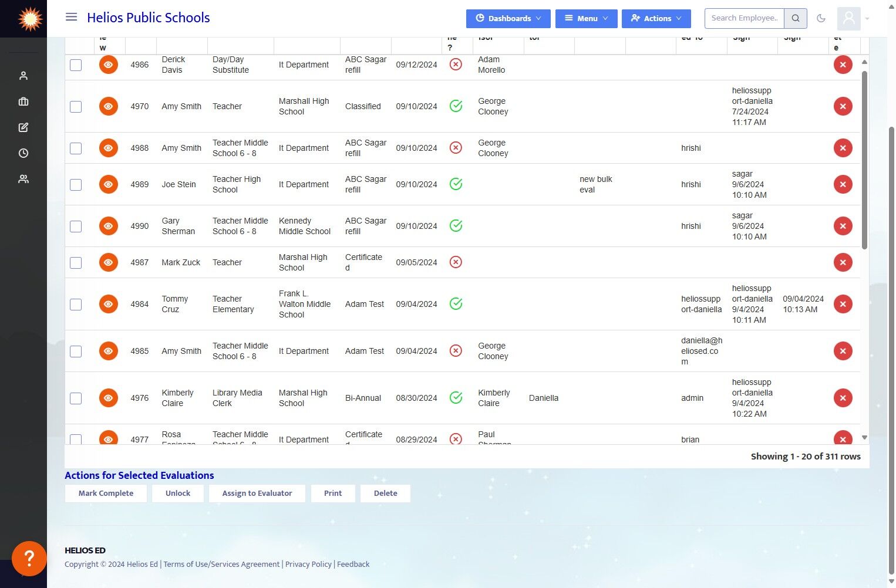
Task: Click the Helios sun logo
Action: coord(30,19)
